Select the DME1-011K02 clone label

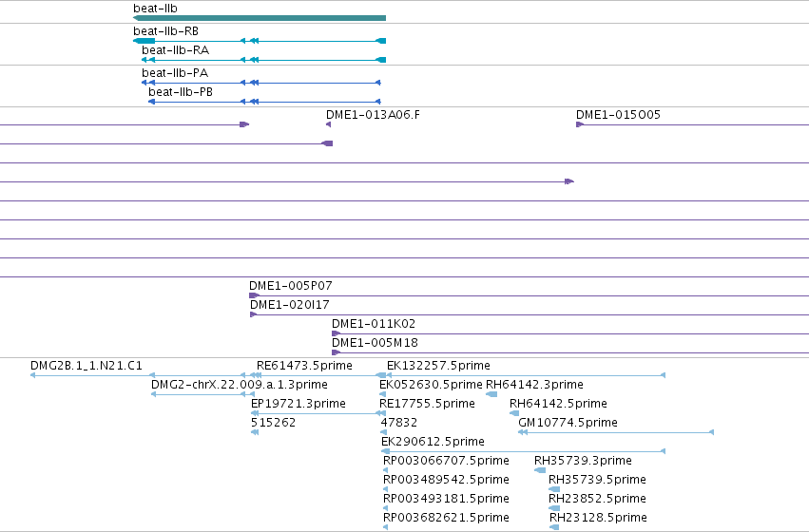374,324
